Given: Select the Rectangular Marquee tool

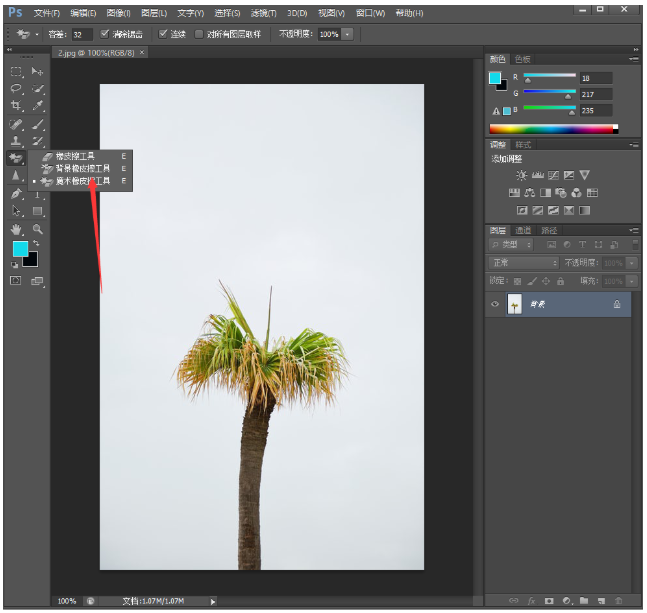Looking at the screenshot, I should (x=16, y=72).
